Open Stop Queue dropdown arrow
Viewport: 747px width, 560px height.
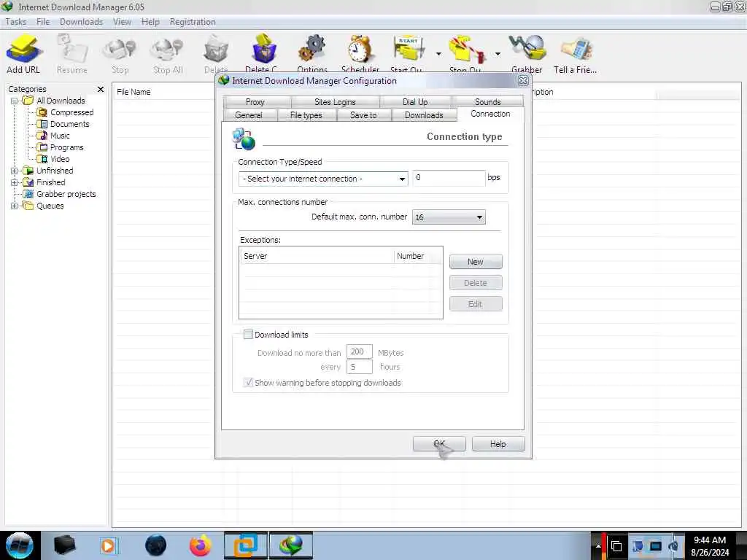coord(498,54)
